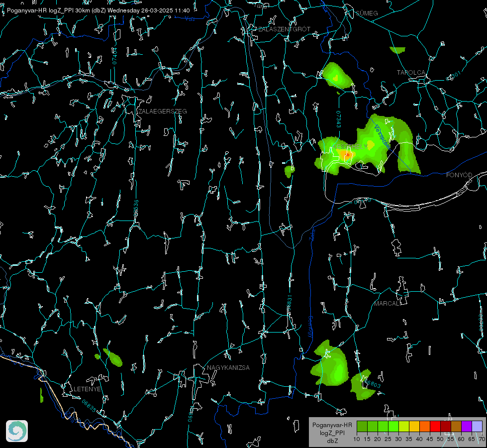Click the purple 60–65 dBZ legend swatch
487x448 pixels.
467,426
